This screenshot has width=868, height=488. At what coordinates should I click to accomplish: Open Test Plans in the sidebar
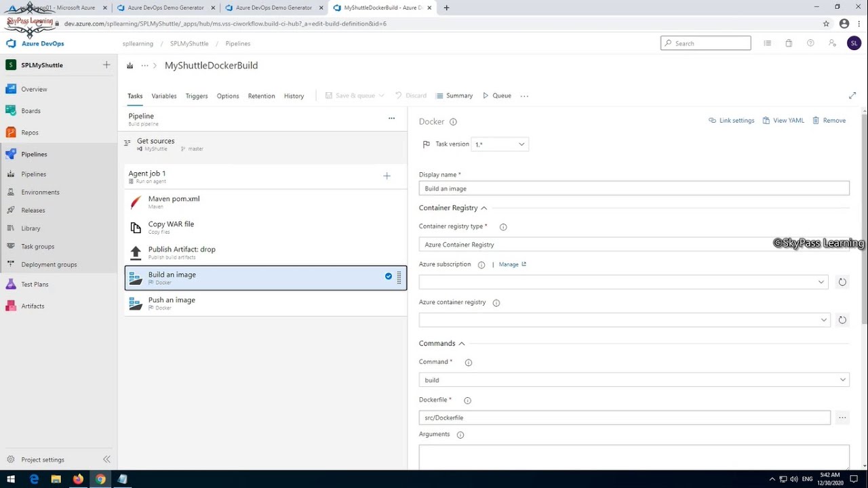pos(35,285)
